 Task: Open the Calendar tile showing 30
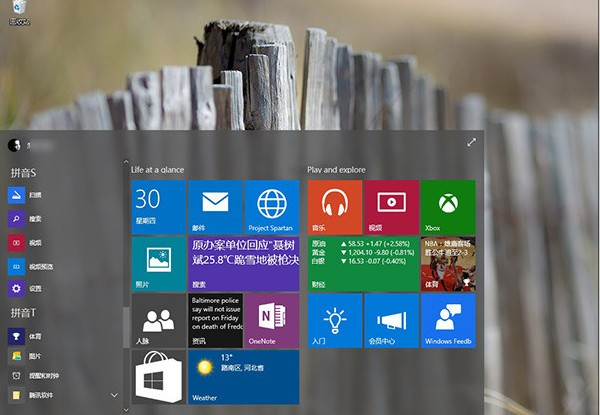(x=159, y=207)
